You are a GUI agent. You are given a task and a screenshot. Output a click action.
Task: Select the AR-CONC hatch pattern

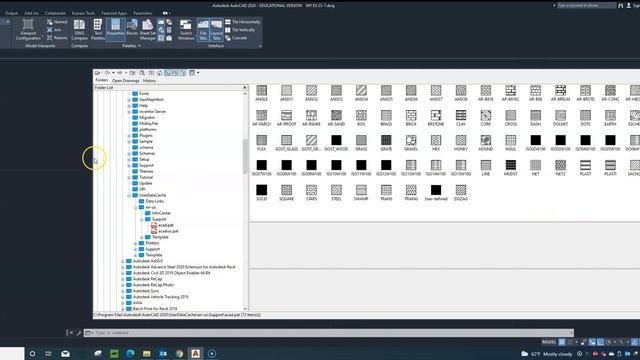click(x=610, y=93)
